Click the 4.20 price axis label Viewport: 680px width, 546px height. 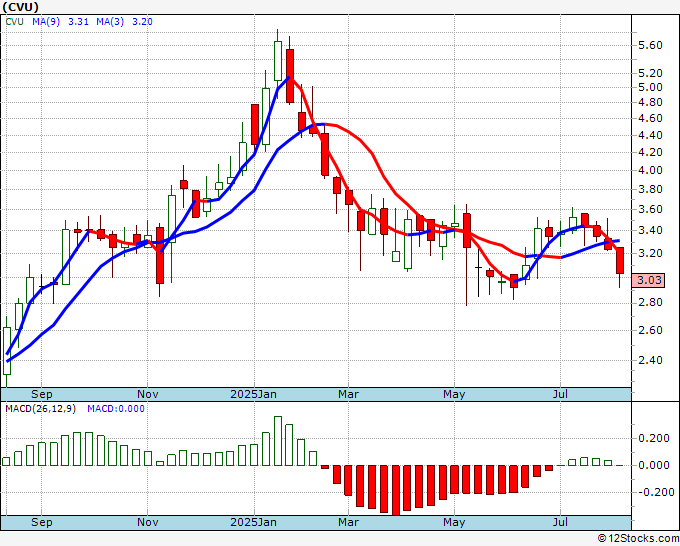(651, 152)
